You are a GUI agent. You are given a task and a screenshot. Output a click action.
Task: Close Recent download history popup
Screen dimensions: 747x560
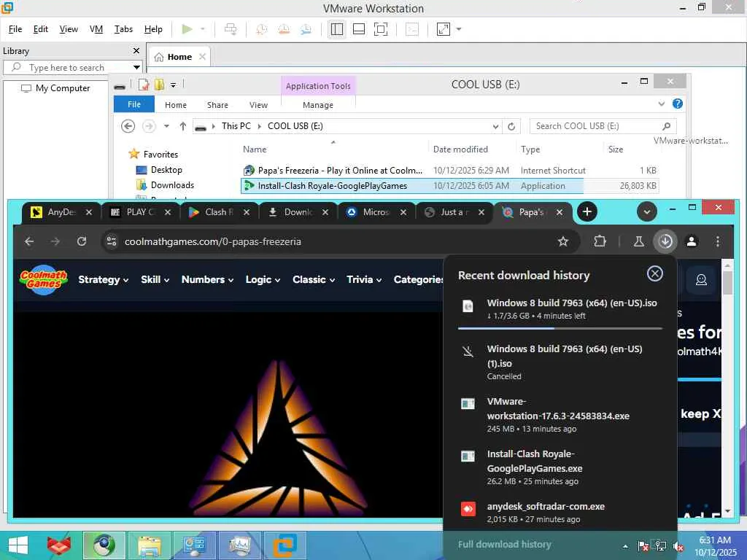point(655,274)
